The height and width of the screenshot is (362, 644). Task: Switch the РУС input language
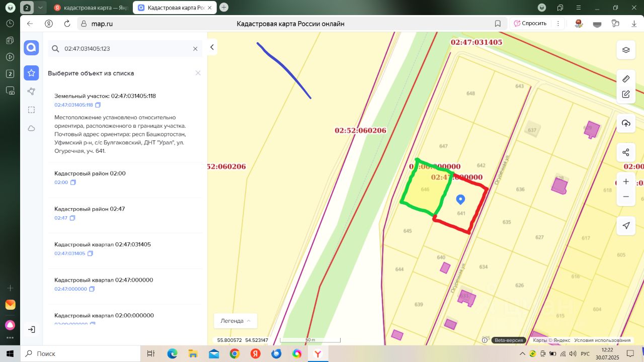pos(585,353)
